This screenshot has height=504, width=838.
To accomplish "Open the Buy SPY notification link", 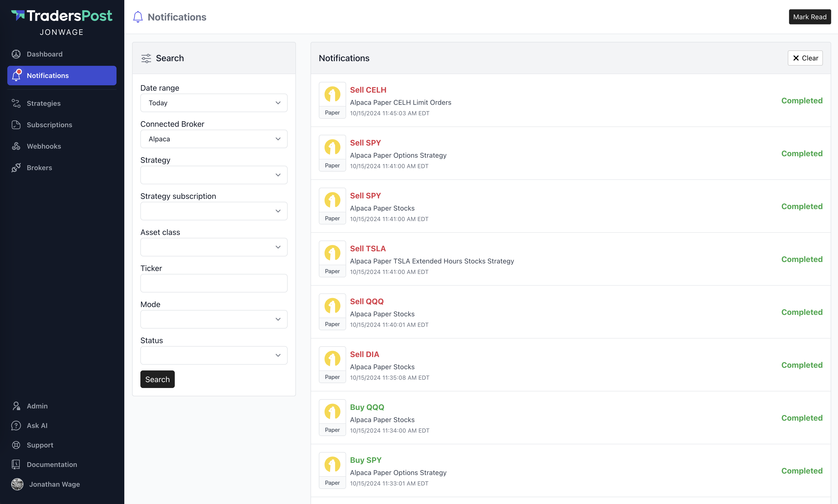I will click(x=366, y=460).
